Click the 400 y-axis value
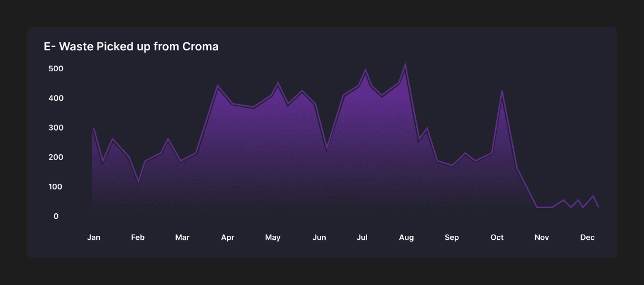This screenshot has height=285, width=644. pos(56,98)
